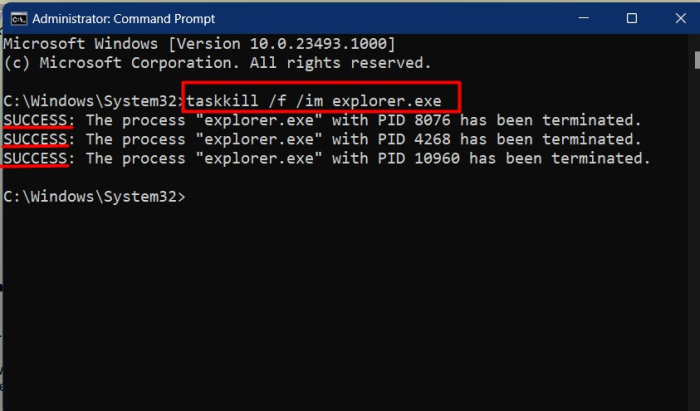Screen dimensions: 700x411
Task: Maximize the Command Prompt window
Action: point(631,18)
